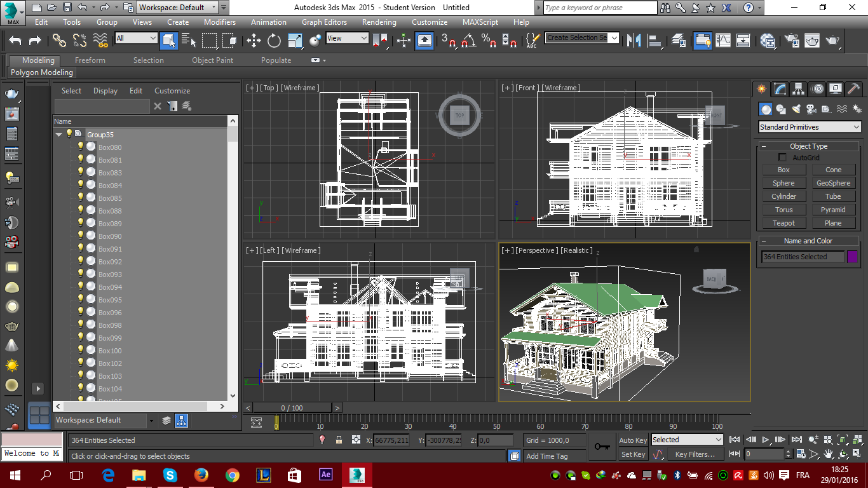Toggle the Angle Snap button
Viewport: 868px width, 488px height.
pos(469,41)
